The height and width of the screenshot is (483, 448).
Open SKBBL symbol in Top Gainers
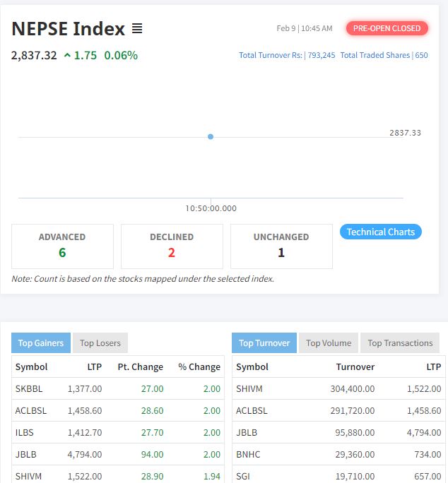pyautogui.click(x=28, y=388)
